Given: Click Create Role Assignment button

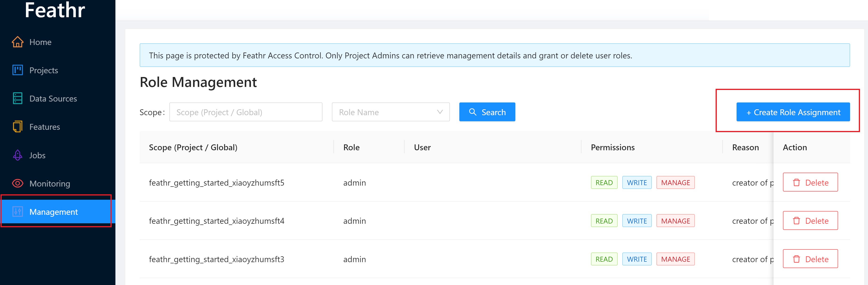Looking at the screenshot, I should tap(793, 112).
